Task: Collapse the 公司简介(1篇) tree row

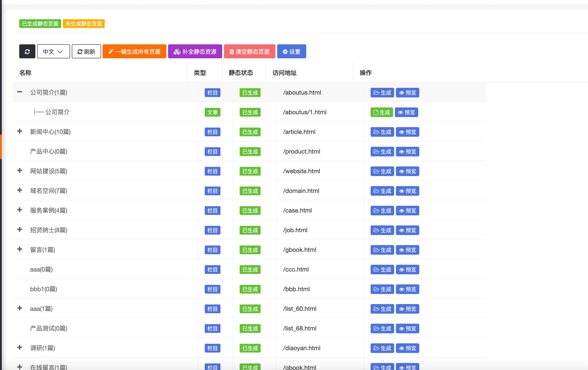Action: 20,92
